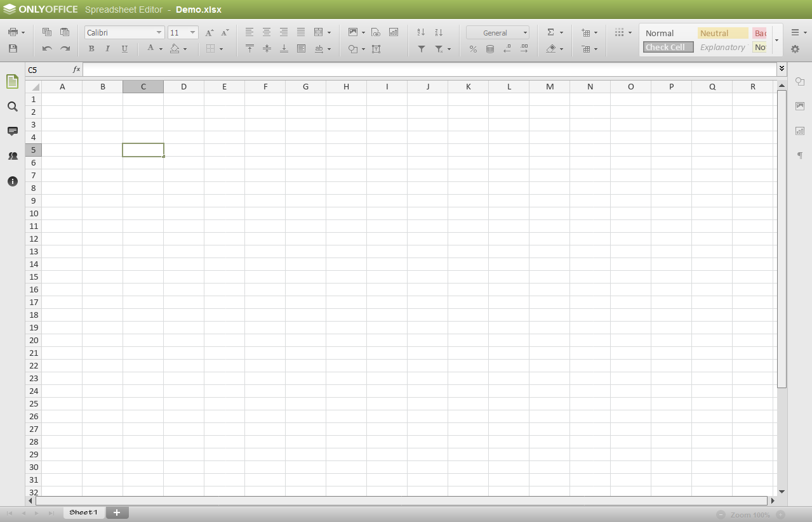Toggle underline formatting

coord(124,49)
